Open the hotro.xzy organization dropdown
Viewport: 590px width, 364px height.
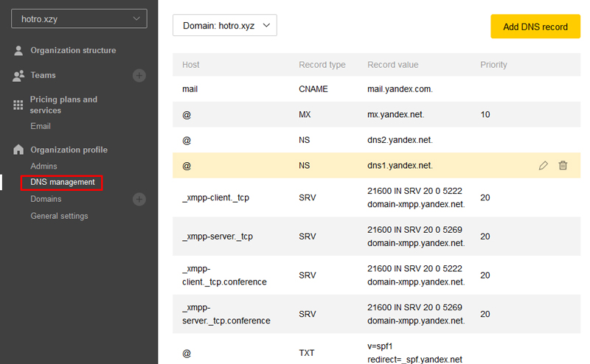click(79, 19)
